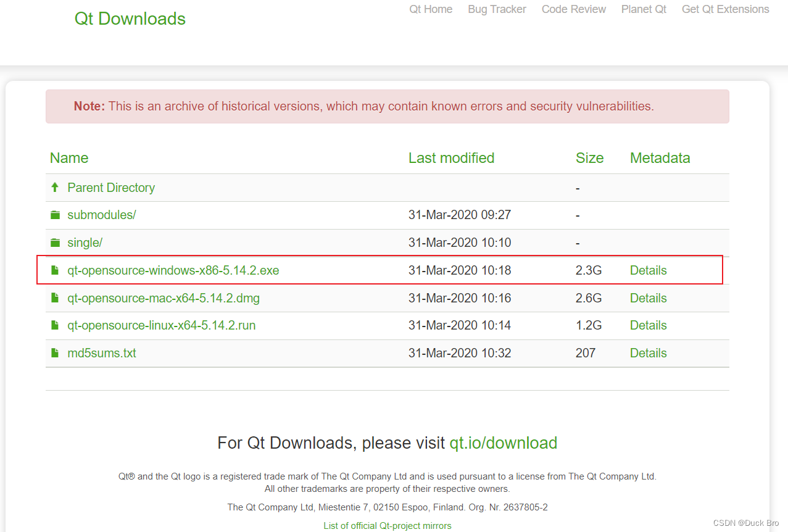Open Code Review in the top navigation
The image size is (788, 532).
(574, 9)
